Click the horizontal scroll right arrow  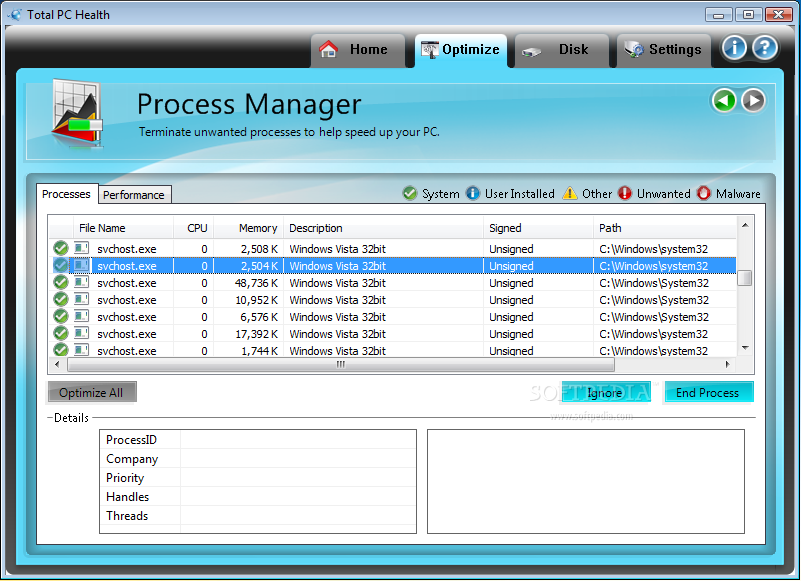point(727,364)
